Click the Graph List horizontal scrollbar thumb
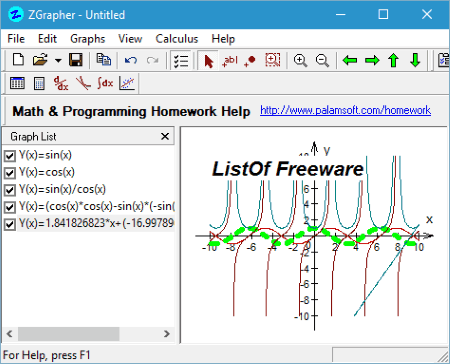Image resolution: width=450 pixels, height=364 pixels. (x=68, y=334)
